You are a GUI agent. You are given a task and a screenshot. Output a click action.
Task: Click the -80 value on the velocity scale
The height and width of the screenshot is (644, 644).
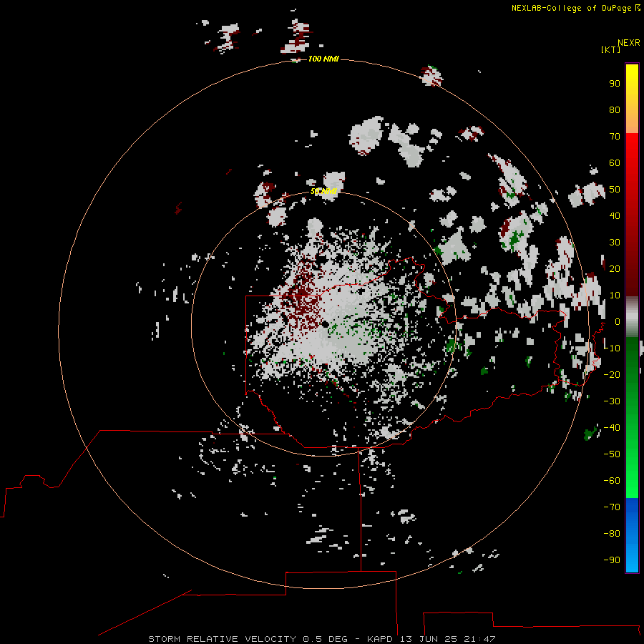point(612,534)
